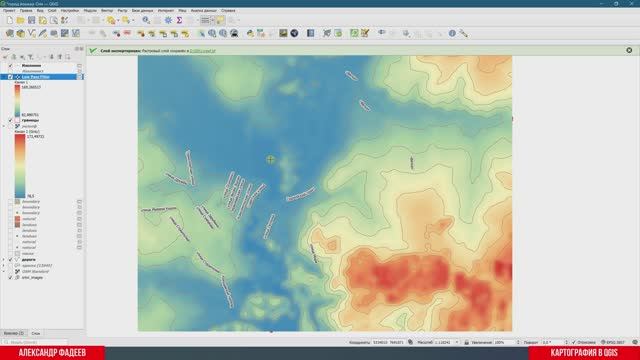Open the Растр menu

[122, 10]
